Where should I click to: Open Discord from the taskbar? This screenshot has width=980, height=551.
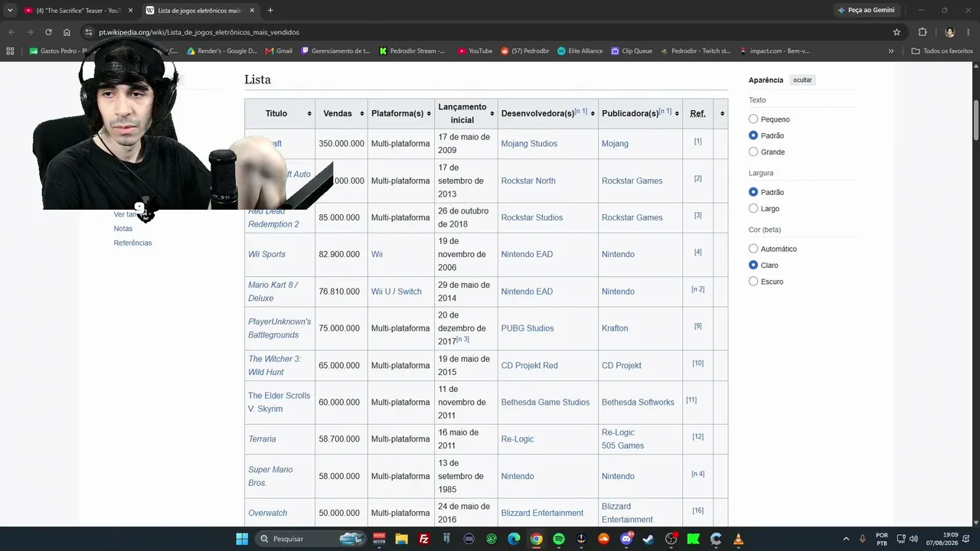pos(626,539)
